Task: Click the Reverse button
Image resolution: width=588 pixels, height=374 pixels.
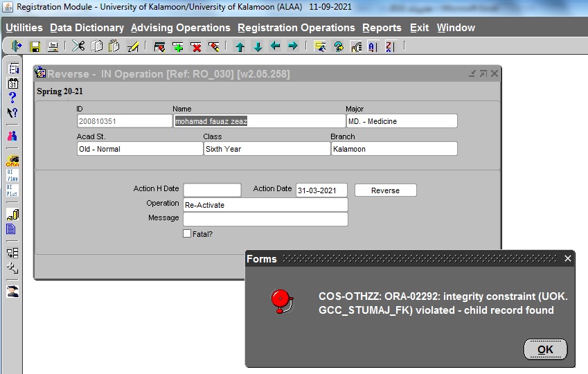Action: click(x=385, y=190)
